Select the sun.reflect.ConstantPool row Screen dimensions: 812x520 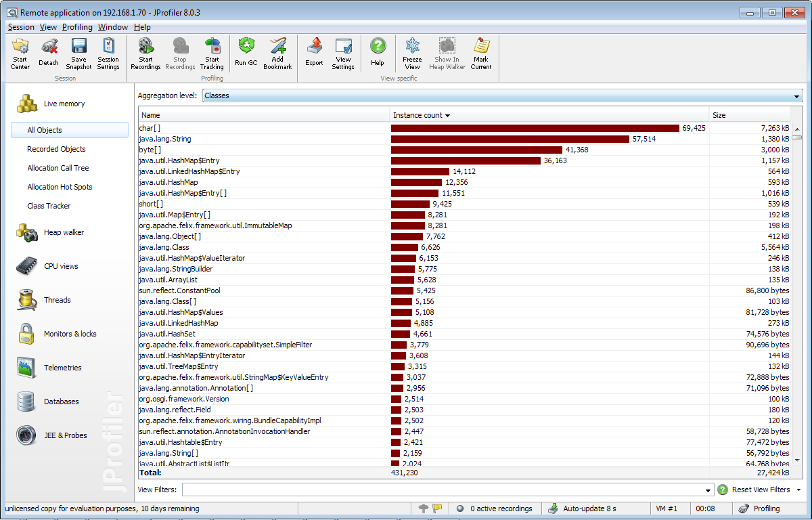click(465, 290)
